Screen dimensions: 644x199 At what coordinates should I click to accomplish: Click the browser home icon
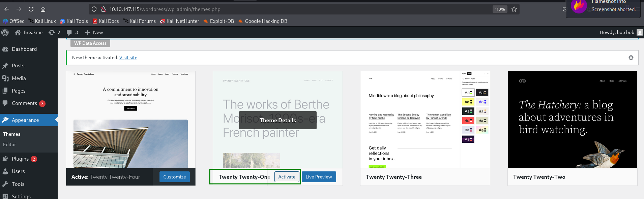[x=43, y=9]
